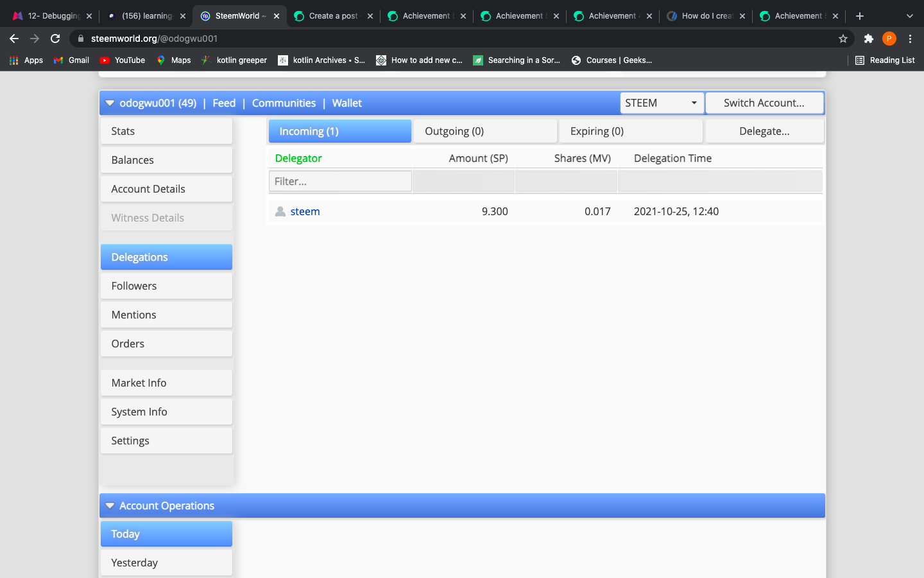This screenshot has height=578, width=924.
Task: Select the Settings sidebar item
Action: tap(166, 441)
